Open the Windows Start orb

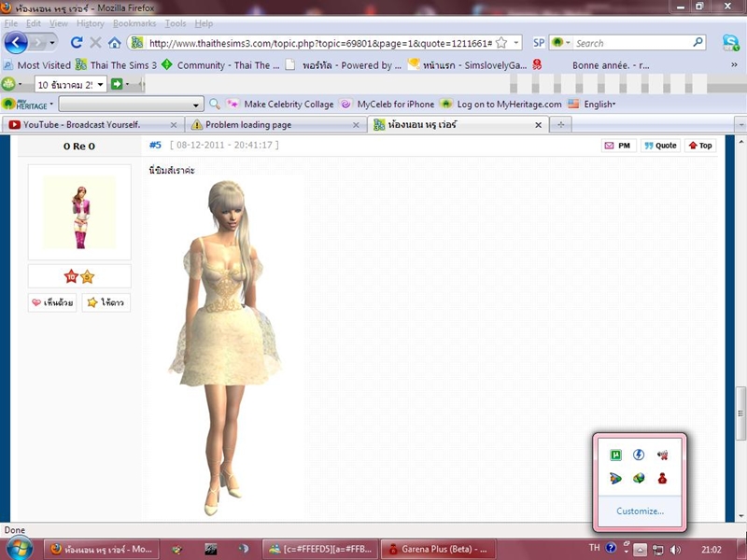(19, 548)
